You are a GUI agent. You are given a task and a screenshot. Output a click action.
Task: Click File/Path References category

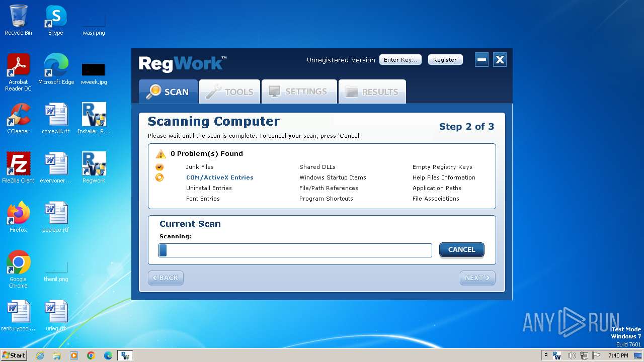(329, 188)
